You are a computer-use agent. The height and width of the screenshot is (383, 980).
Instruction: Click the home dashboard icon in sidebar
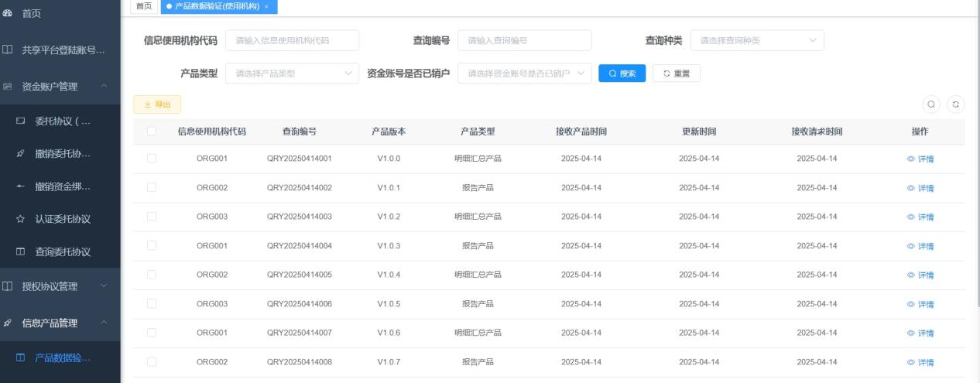(8, 14)
